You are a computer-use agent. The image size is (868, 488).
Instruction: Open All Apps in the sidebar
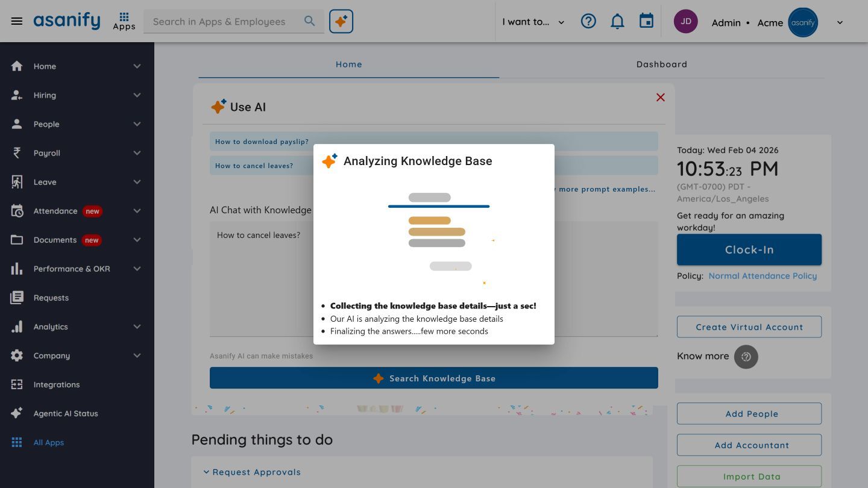[48, 442]
